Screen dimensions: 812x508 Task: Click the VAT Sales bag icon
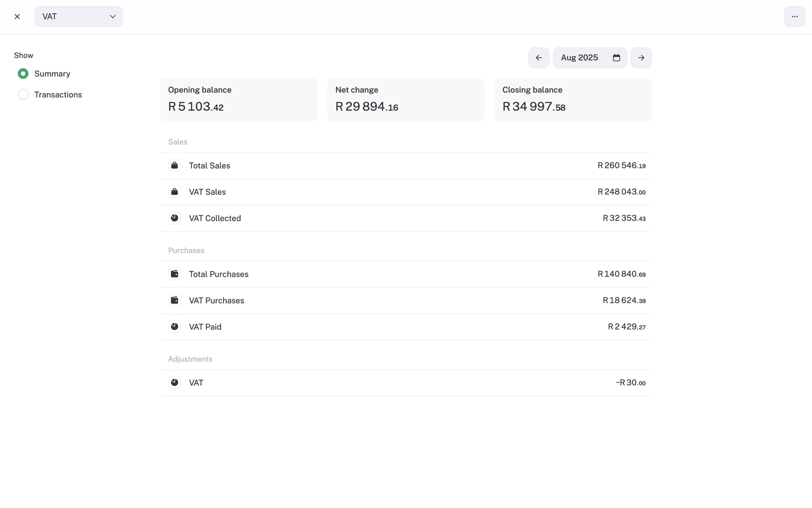(174, 192)
